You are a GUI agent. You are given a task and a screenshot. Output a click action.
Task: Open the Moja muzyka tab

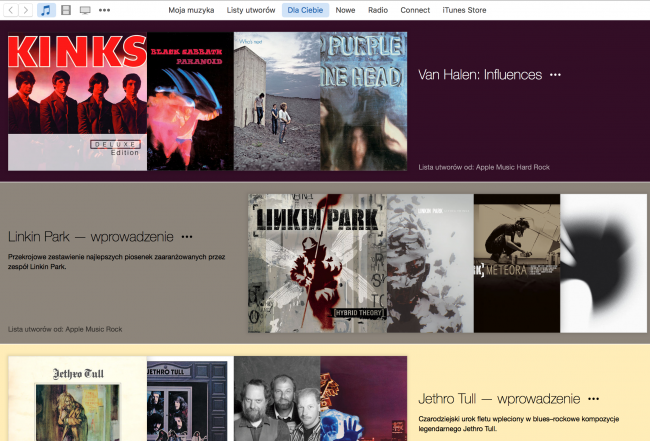tap(191, 10)
